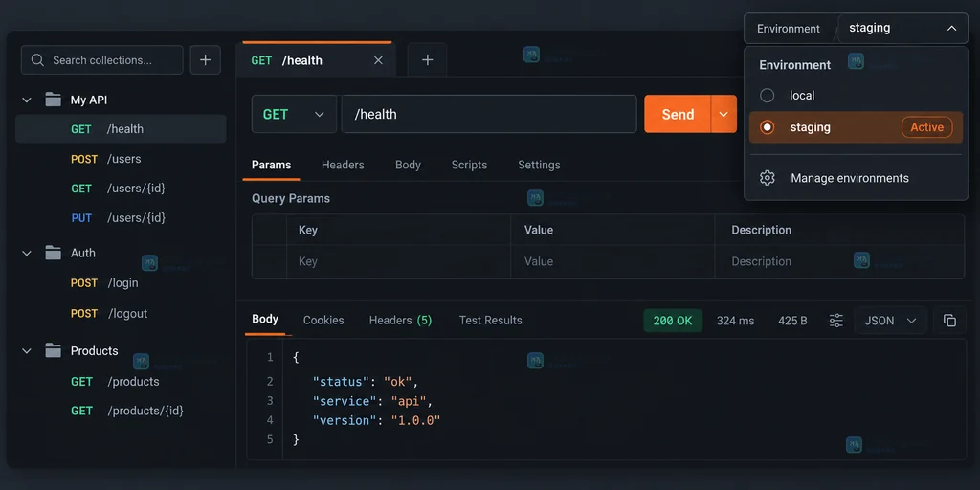This screenshot has height=490, width=980.
Task: Open POST /users request
Action: coord(121,159)
